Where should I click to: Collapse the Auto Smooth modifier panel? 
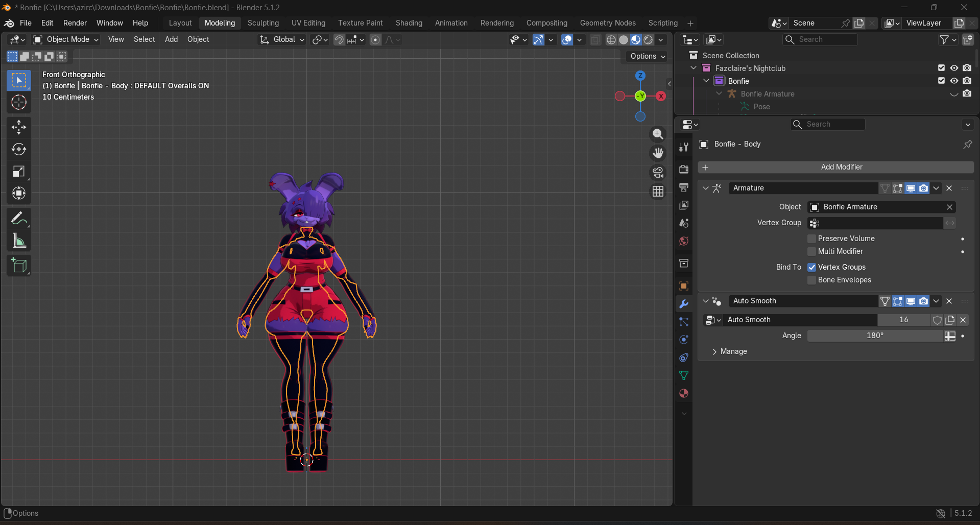click(705, 301)
